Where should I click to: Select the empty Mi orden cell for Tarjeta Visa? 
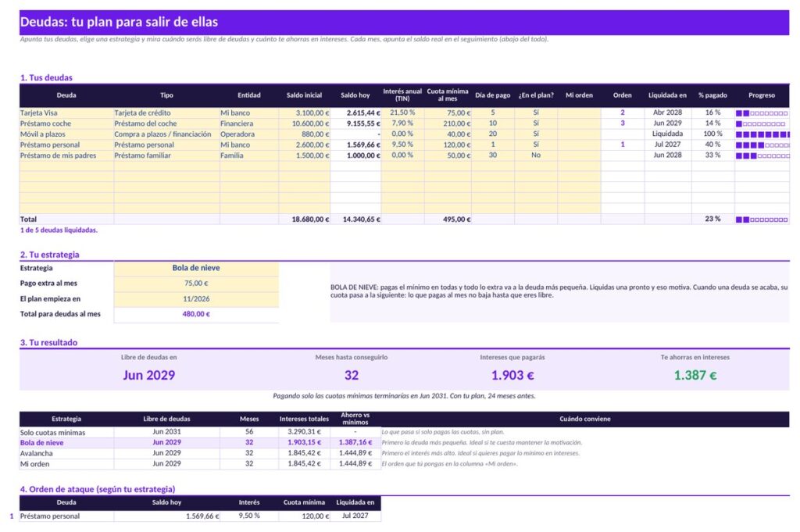579,112
